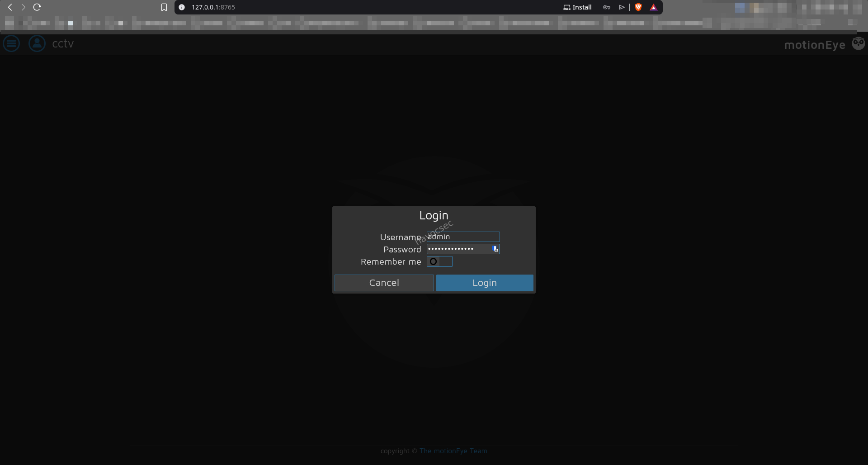Click the cctv camera name label
The width and height of the screenshot is (868, 465).
click(x=63, y=43)
